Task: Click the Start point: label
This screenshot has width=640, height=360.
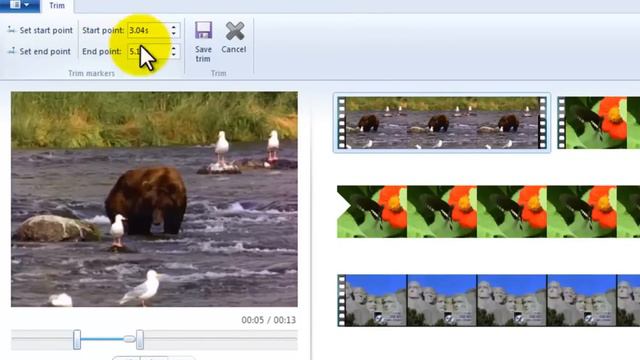Action: click(x=103, y=30)
